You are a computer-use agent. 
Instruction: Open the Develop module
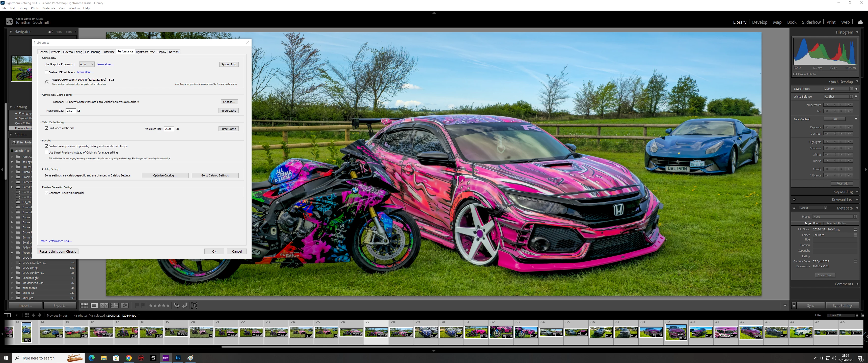(x=759, y=22)
